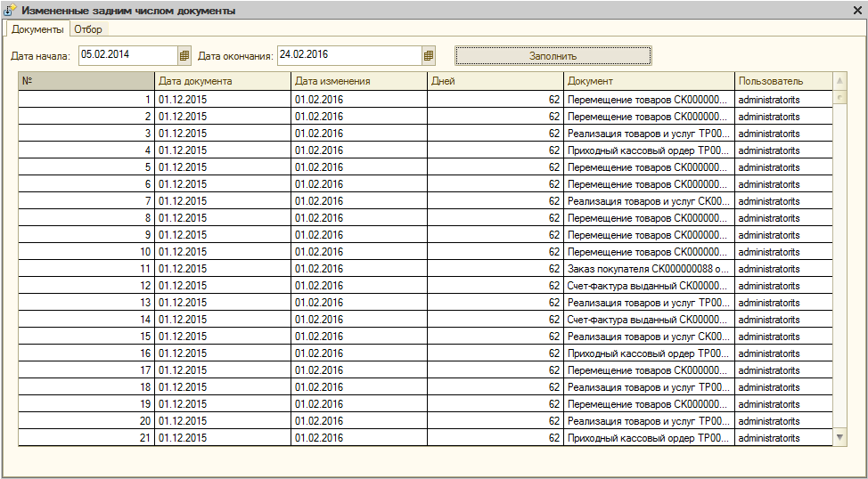Select row 1 Перемещение товаров document
The image size is (868, 479).
coord(649,100)
